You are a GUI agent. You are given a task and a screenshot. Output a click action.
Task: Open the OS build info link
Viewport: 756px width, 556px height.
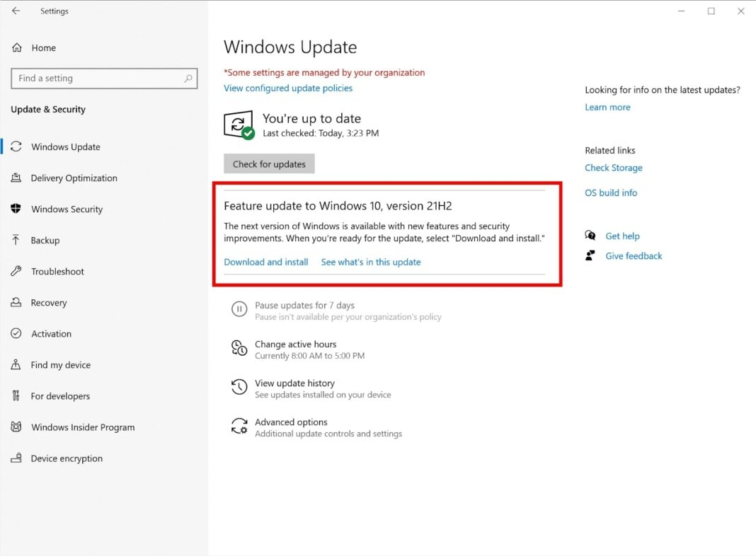[x=610, y=192]
